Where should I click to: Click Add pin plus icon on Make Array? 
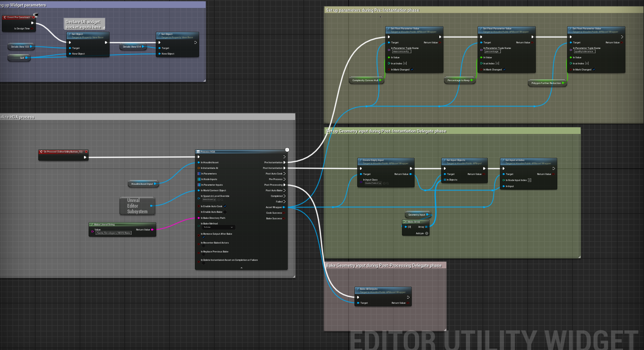pyautogui.click(x=426, y=233)
